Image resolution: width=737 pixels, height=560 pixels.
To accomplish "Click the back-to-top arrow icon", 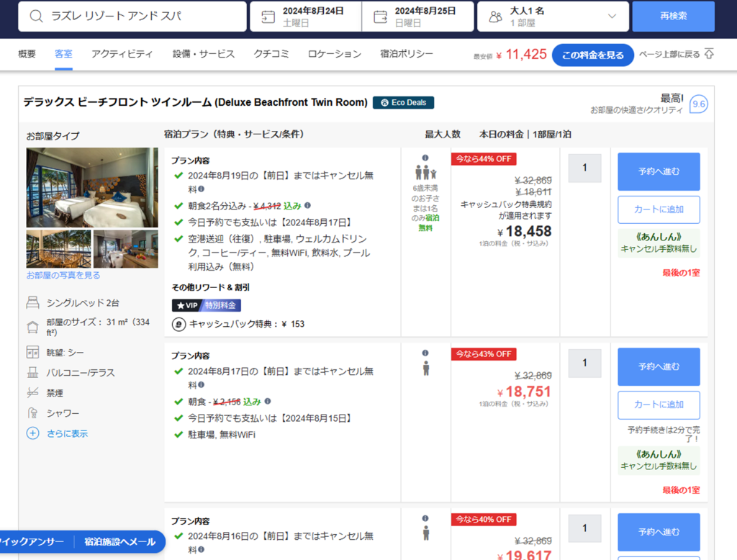I will coord(709,54).
